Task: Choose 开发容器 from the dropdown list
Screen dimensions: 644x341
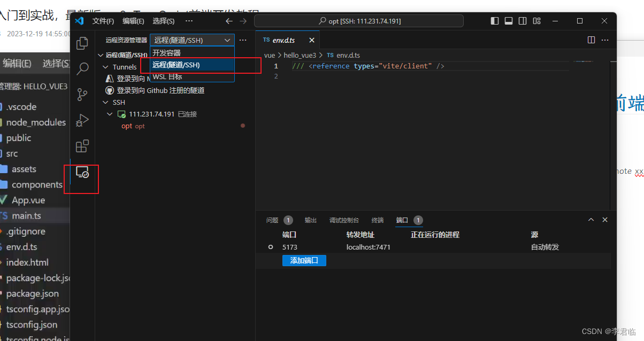Action: pos(192,52)
